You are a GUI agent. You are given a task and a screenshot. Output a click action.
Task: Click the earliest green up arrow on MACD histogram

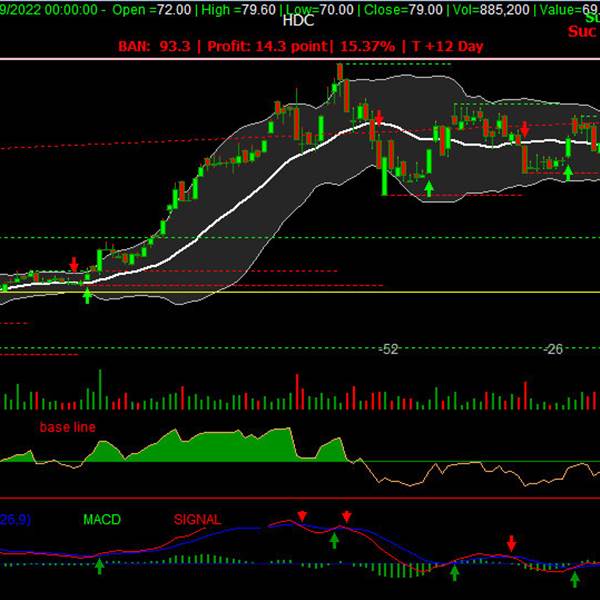click(x=99, y=566)
